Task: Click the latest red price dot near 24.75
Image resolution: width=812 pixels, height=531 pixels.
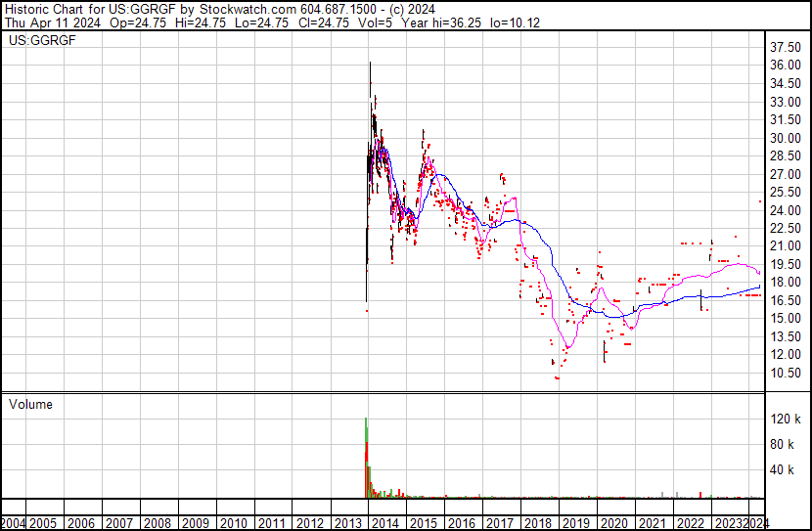Action: coord(759,202)
